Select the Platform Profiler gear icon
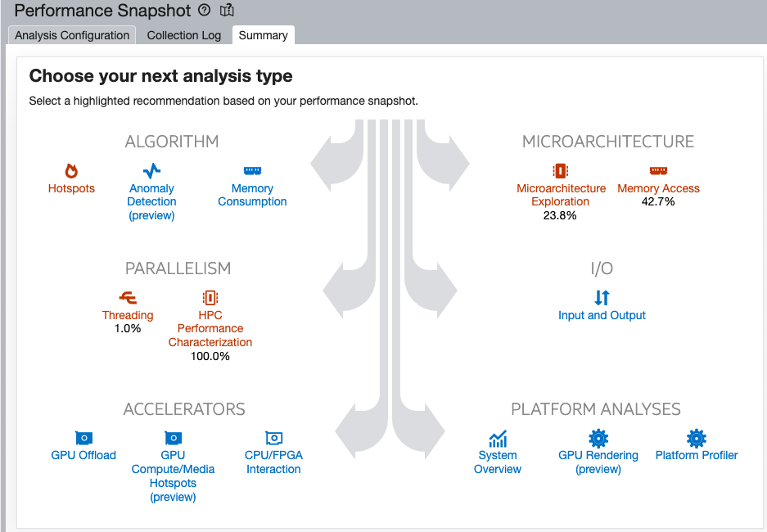Image resolution: width=767 pixels, height=532 pixels. point(697,438)
